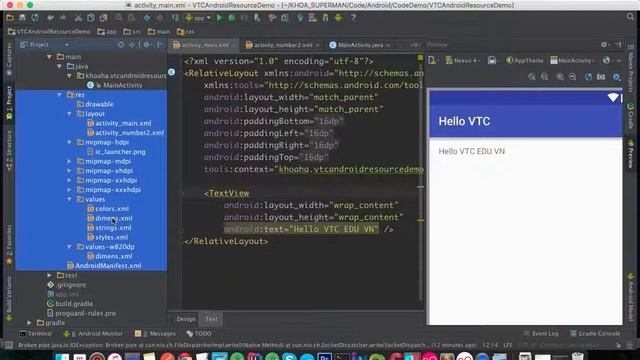Click the src breadcrumb folder
Image resolution: width=640 pixels, height=360 pixels.
[x=132, y=31]
